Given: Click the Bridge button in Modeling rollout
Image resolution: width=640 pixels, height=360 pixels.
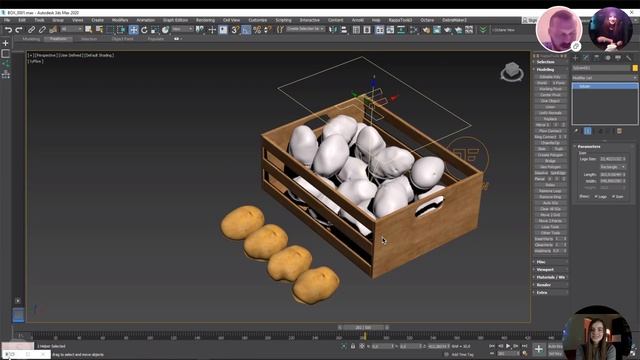Looking at the screenshot, I should (x=550, y=161).
